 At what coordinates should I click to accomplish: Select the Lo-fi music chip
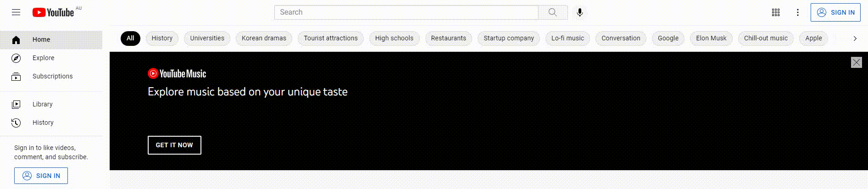pyautogui.click(x=568, y=39)
